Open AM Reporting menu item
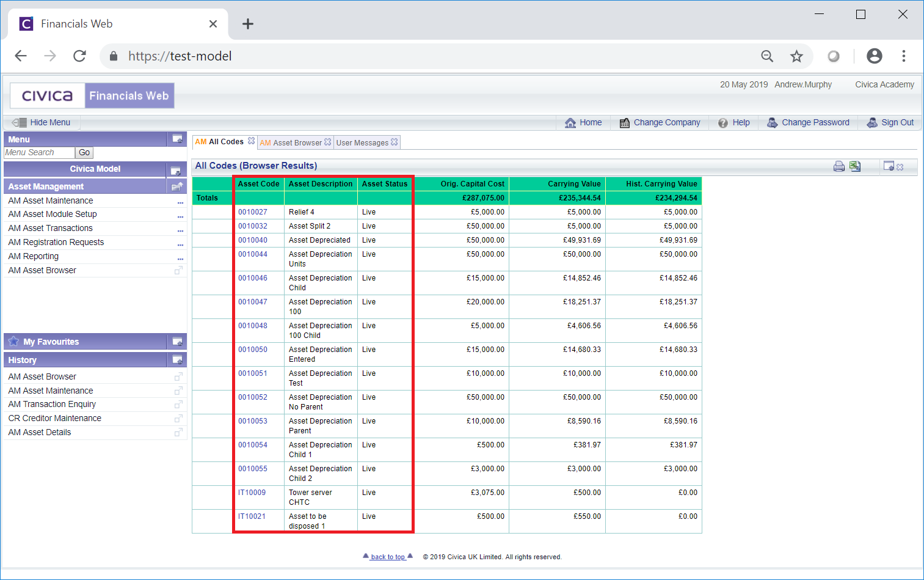The image size is (924, 580). pyautogui.click(x=34, y=256)
